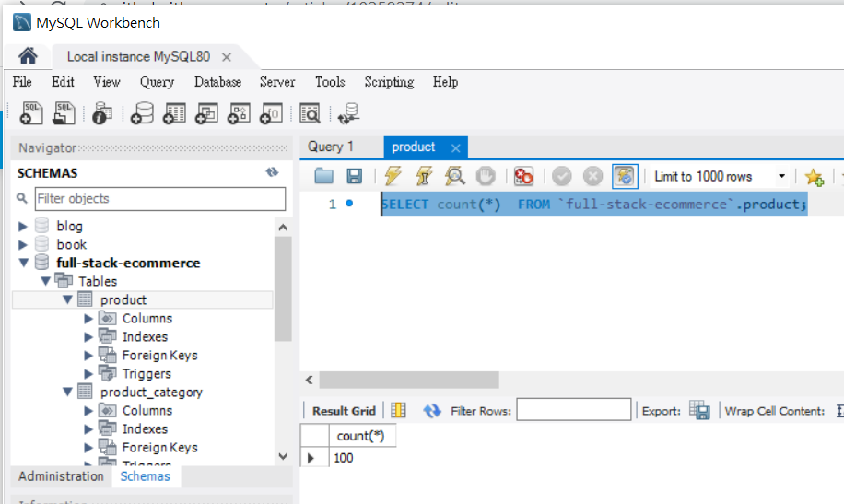844x504 pixels.
Task: Run EXPLAIN with magnifier lightning icon
Action: coord(455,176)
